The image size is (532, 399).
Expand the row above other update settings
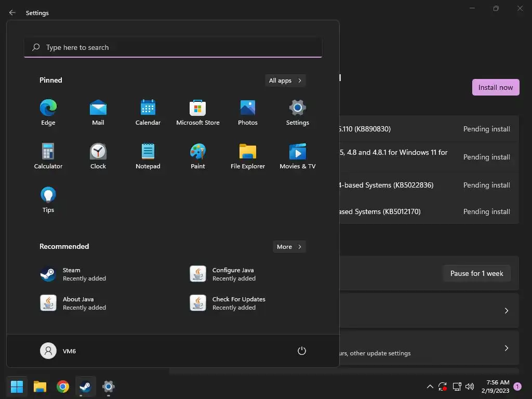[429, 311]
